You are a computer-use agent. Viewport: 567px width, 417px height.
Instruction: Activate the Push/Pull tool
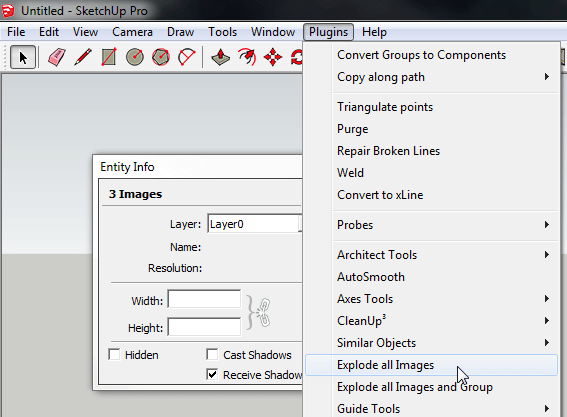coord(221,57)
